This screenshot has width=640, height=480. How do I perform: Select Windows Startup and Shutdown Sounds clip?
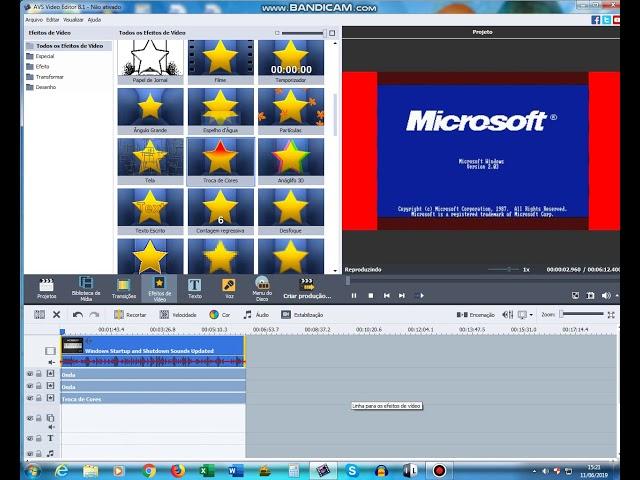pos(153,351)
